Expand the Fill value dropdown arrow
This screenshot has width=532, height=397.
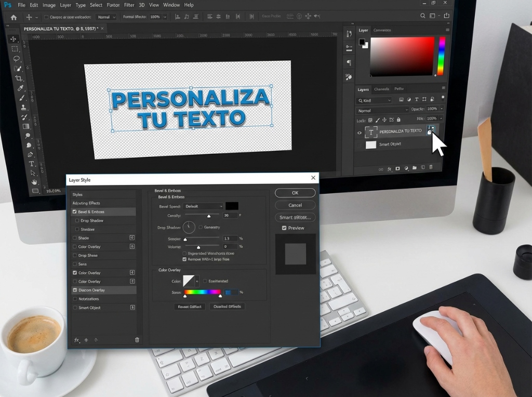pos(441,118)
